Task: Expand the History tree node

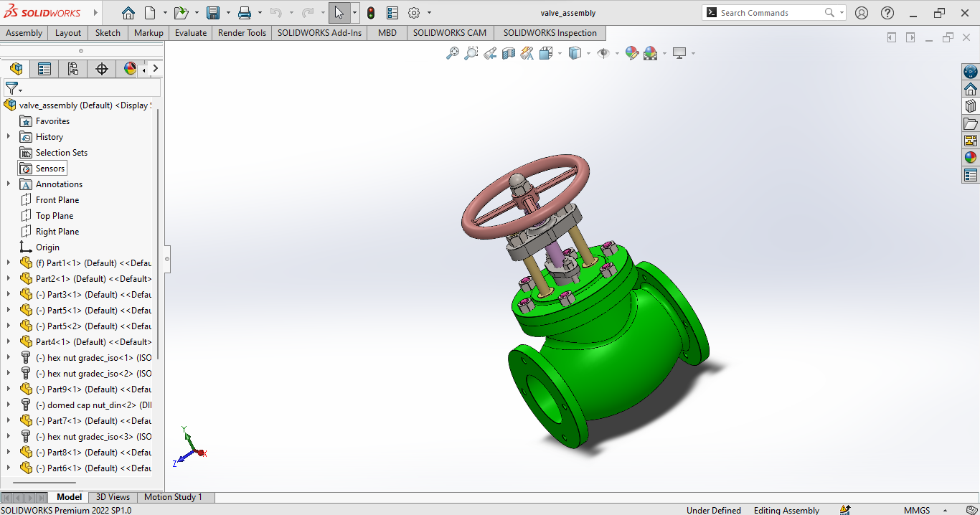Action: [x=9, y=136]
